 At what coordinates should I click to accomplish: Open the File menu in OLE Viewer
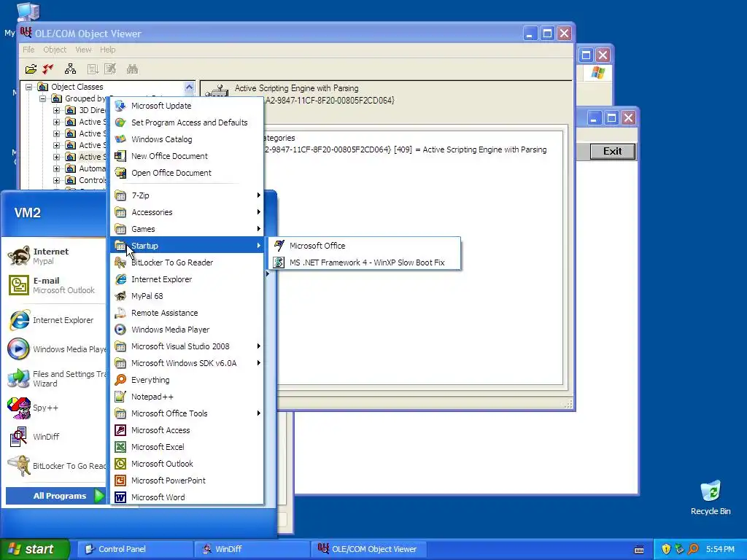coord(28,50)
